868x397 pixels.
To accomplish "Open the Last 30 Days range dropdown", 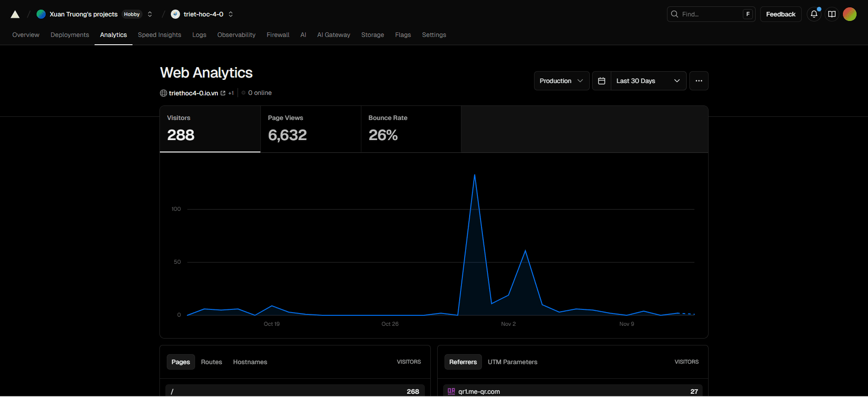I will click(648, 81).
